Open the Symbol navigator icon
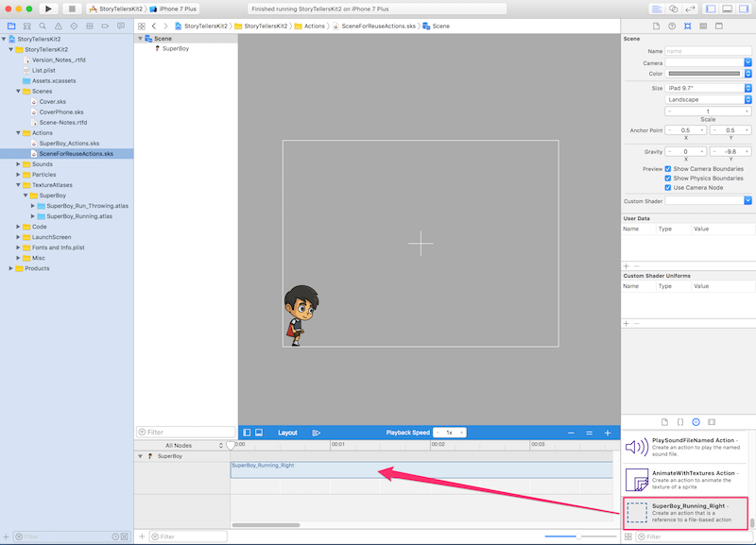Viewport: 756px width, 545px height. pyautogui.click(x=27, y=26)
